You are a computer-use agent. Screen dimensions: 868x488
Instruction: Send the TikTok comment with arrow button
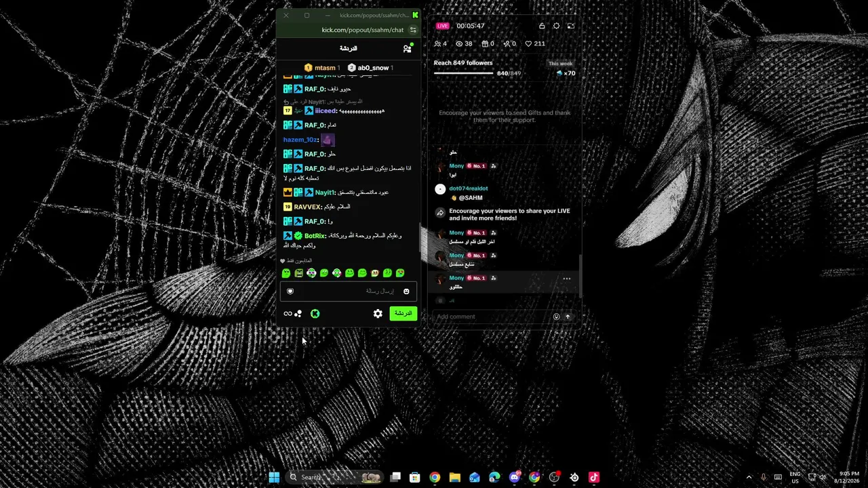[x=568, y=317]
